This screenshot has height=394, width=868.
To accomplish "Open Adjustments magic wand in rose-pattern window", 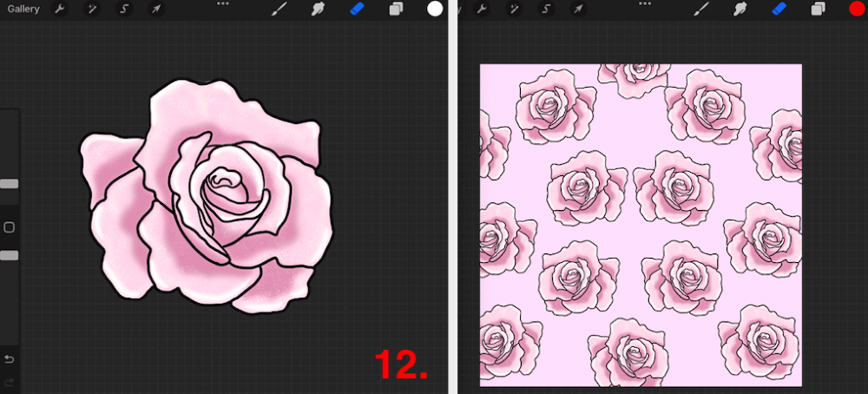I will pyautogui.click(x=514, y=9).
